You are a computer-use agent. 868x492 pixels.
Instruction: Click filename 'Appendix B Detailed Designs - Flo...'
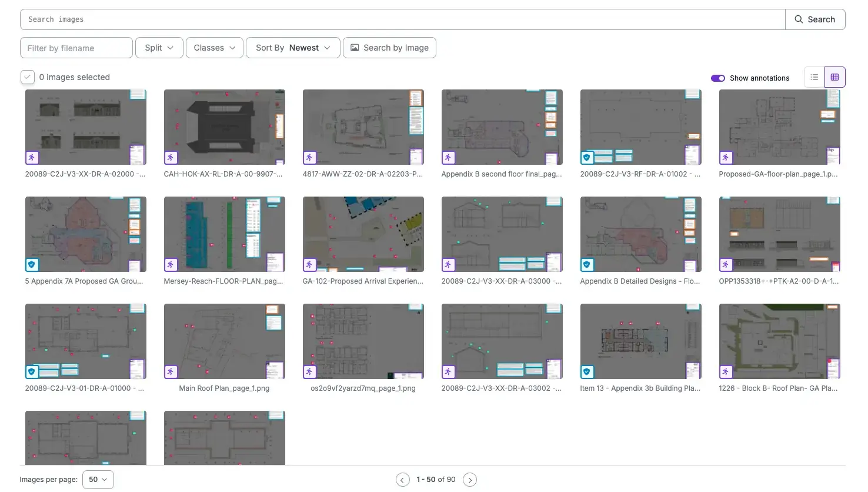(x=640, y=281)
